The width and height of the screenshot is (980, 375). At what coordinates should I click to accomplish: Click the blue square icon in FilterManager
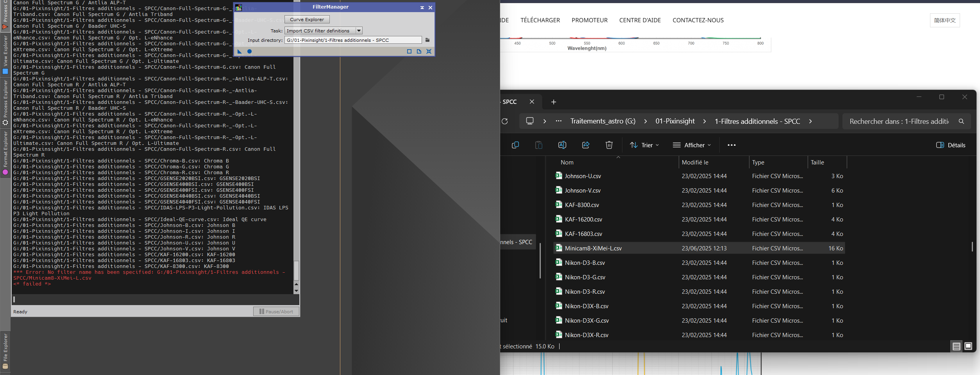pos(409,51)
